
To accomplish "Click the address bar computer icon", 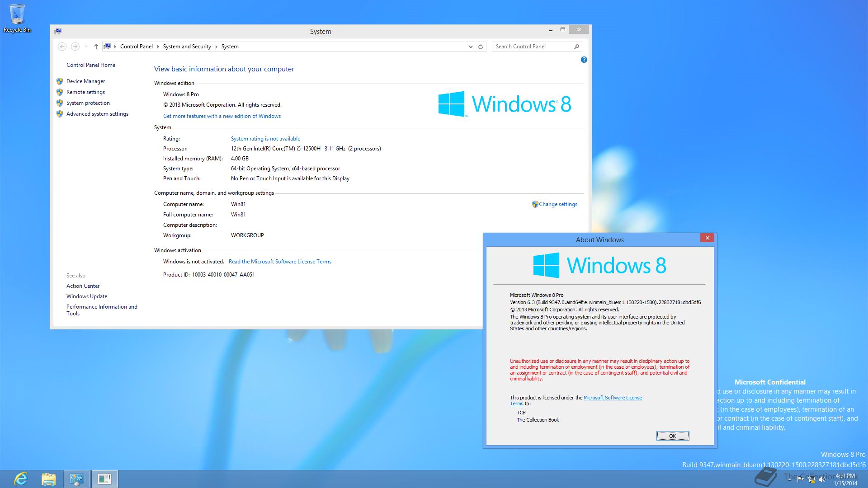I will (x=107, y=47).
